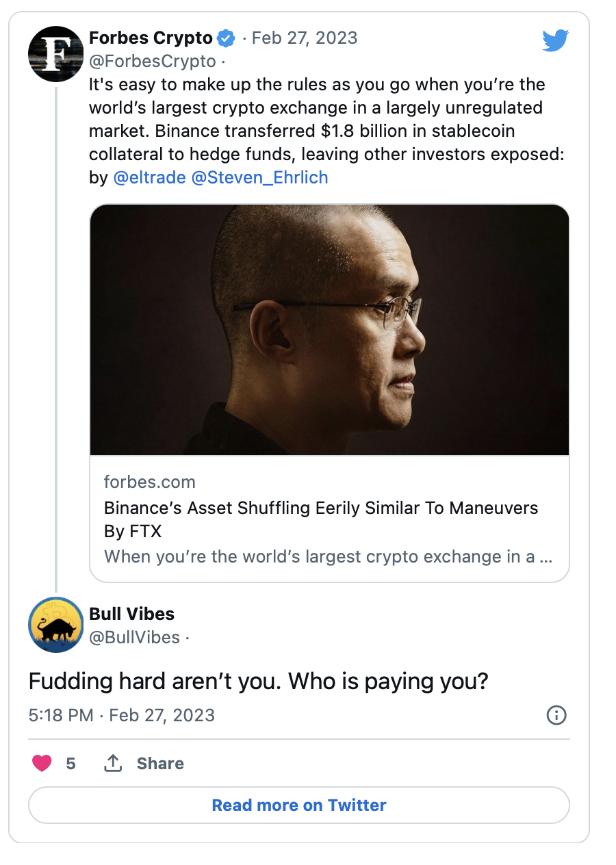Like the tweet with heart icon

point(42,763)
